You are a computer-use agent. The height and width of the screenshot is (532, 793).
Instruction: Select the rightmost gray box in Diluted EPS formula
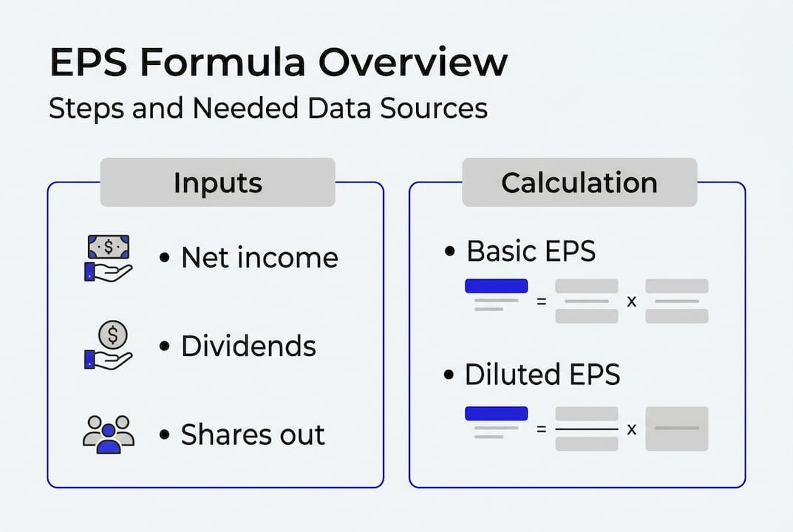click(676, 429)
